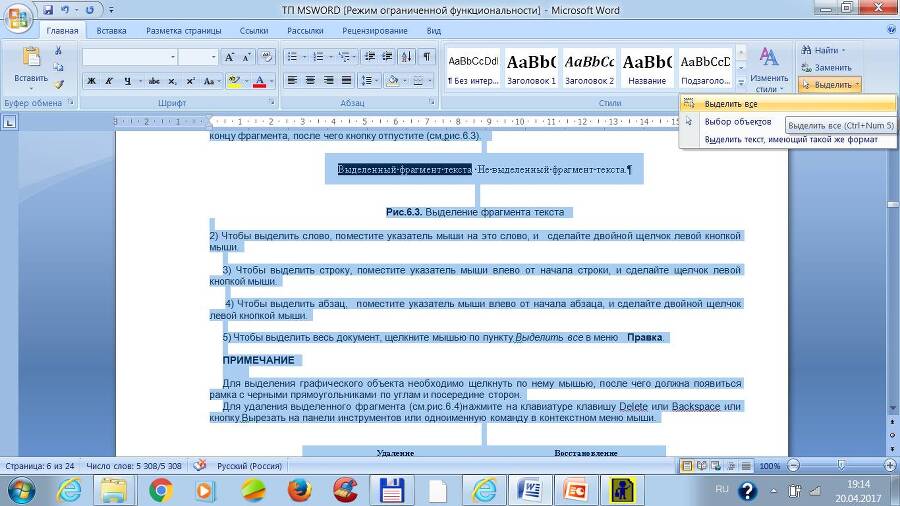
Task: Save the document from Quick Access toolbar
Action: [x=48, y=10]
